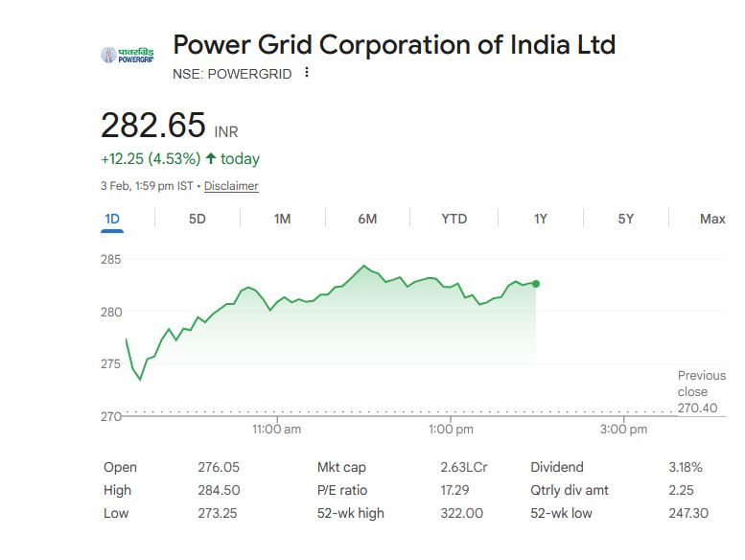Screen dimensions: 745x560
Task: Show the 6M chart range
Action: tap(367, 219)
